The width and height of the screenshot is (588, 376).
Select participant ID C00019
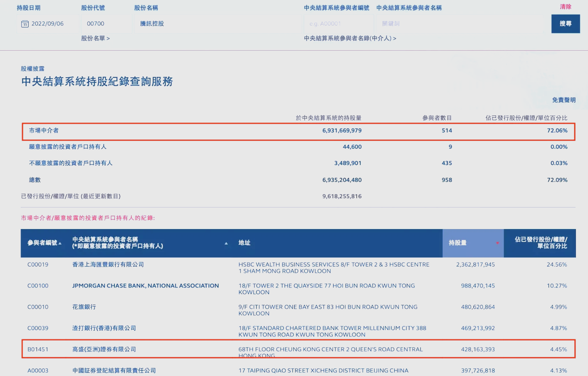(x=38, y=264)
